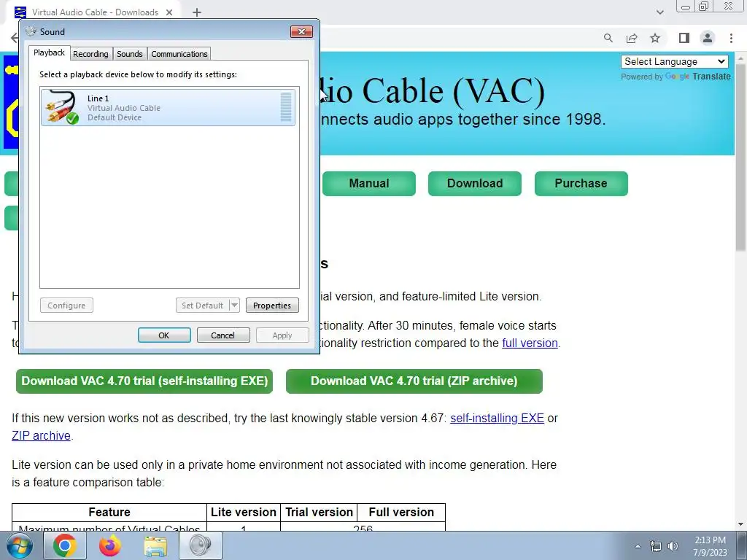Click the Line 1 volume level meter
Screen dimensions: 747x560
coord(286,107)
